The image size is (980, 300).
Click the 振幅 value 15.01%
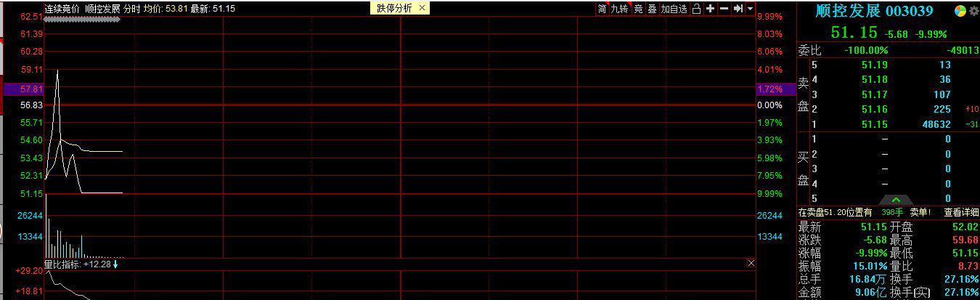(x=869, y=266)
